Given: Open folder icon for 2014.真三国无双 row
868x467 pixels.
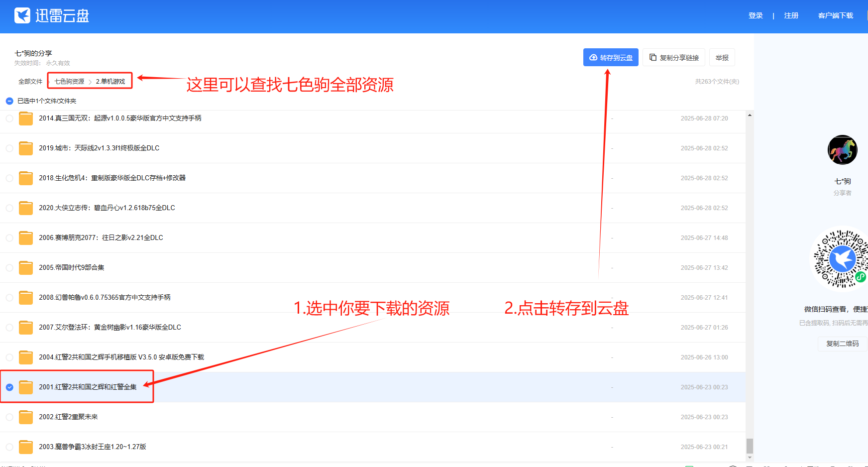Looking at the screenshot, I should tap(26, 118).
